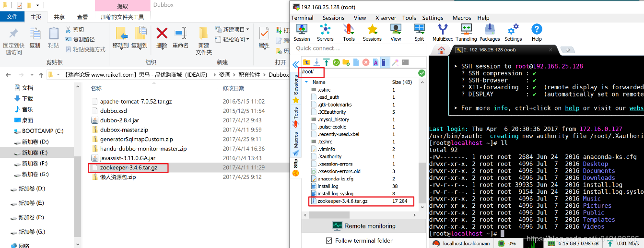This screenshot has height=248, width=644.
Task: Click the Sessions star icon in toolbar
Action: click(372, 33)
